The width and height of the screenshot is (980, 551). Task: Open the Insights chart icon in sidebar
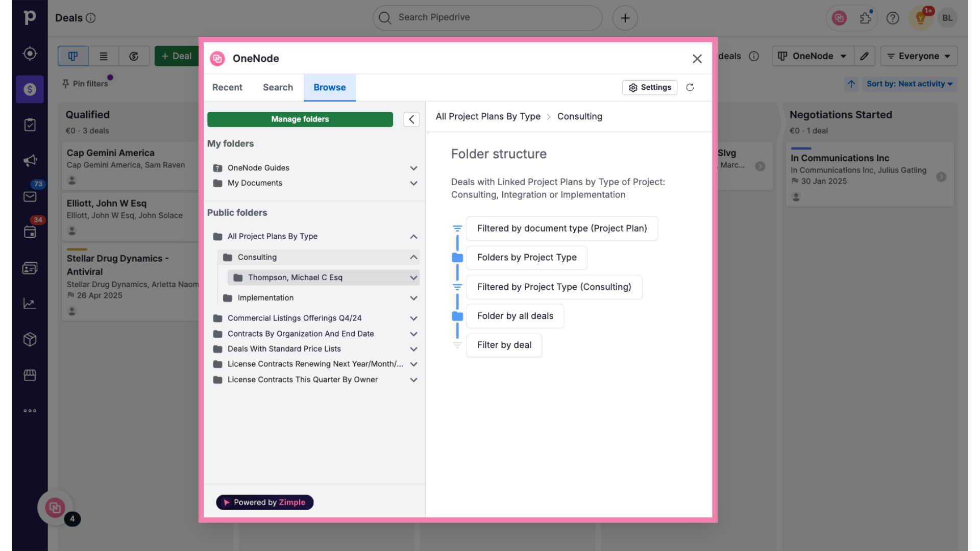30,304
